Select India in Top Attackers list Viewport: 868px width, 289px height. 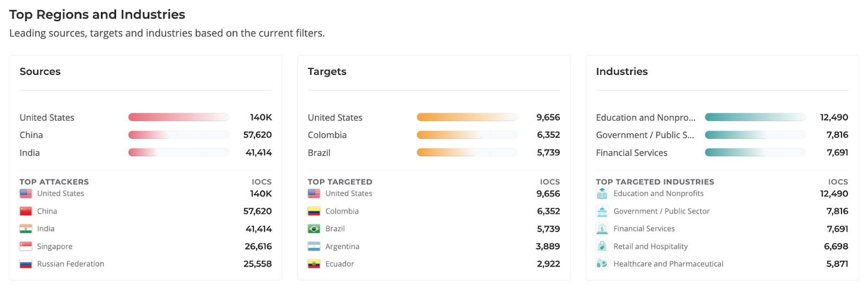[46, 229]
